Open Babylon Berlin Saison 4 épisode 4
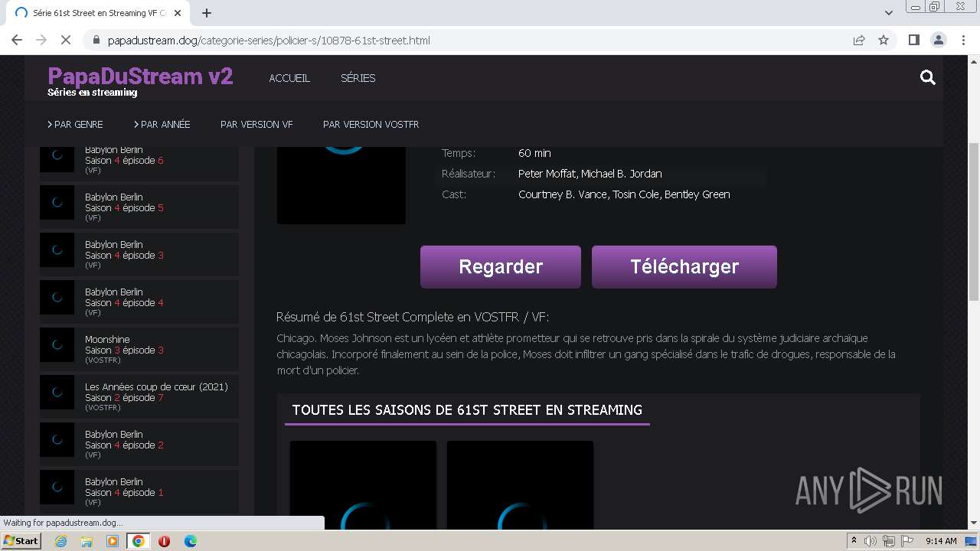 pos(139,302)
